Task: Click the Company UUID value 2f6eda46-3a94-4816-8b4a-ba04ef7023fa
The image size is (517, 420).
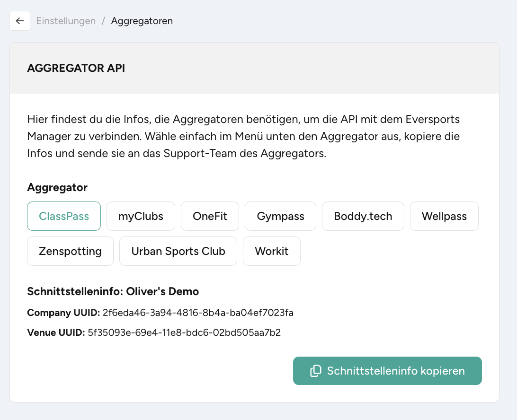Action: (198, 313)
